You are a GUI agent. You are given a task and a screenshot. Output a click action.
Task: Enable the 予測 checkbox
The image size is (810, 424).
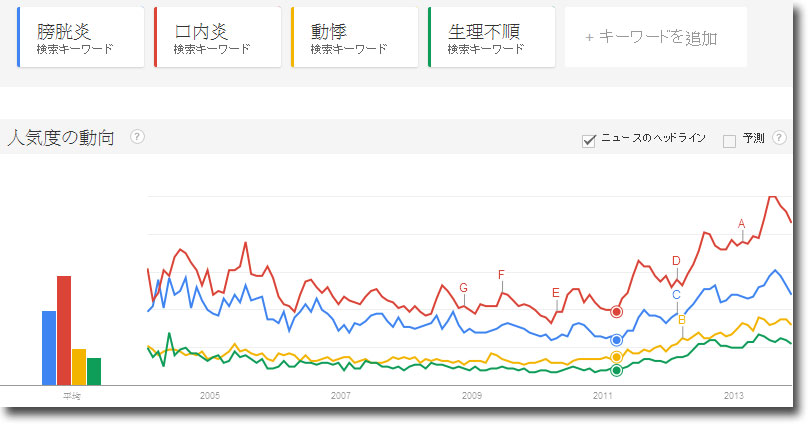click(729, 141)
